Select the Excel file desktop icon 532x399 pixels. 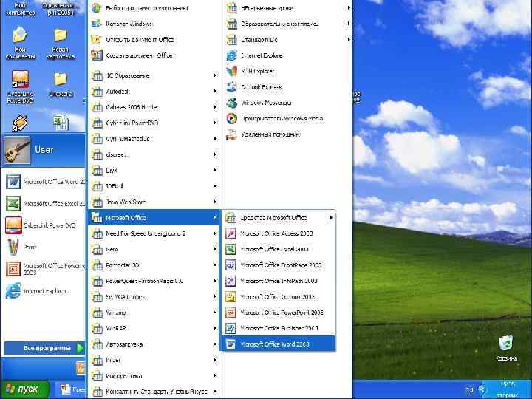61,123
